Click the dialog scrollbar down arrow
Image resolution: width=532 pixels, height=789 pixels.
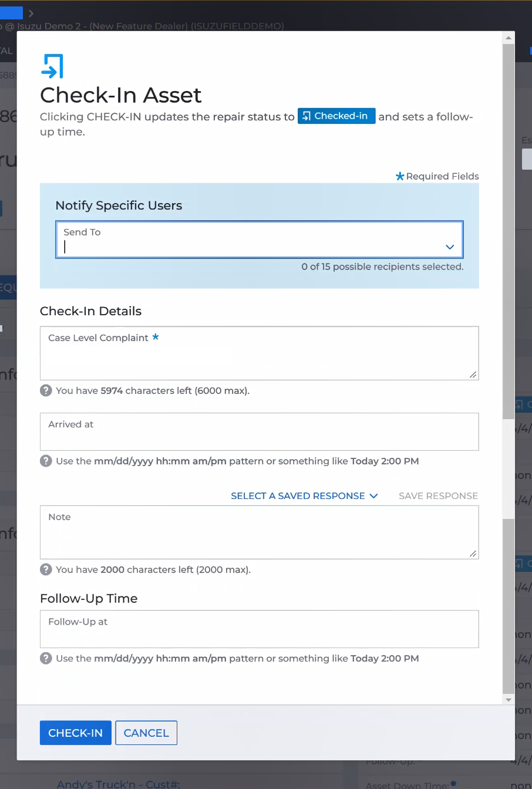point(509,700)
